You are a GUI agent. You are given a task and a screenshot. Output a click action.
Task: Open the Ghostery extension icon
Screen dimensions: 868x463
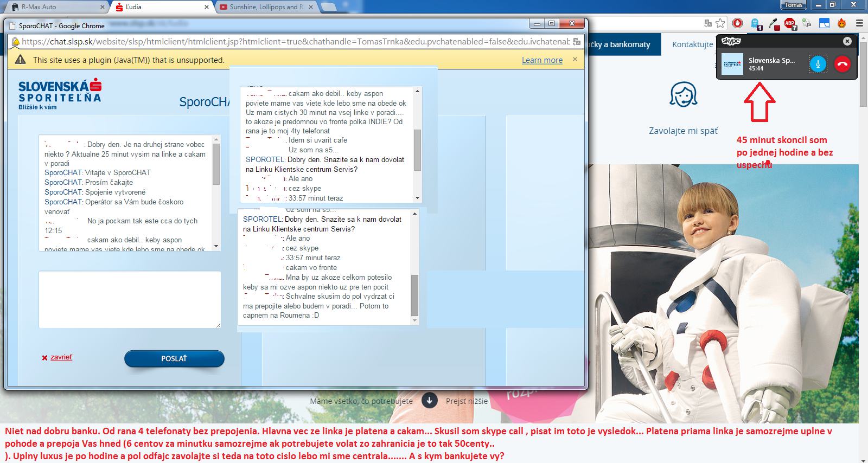(755, 23)
